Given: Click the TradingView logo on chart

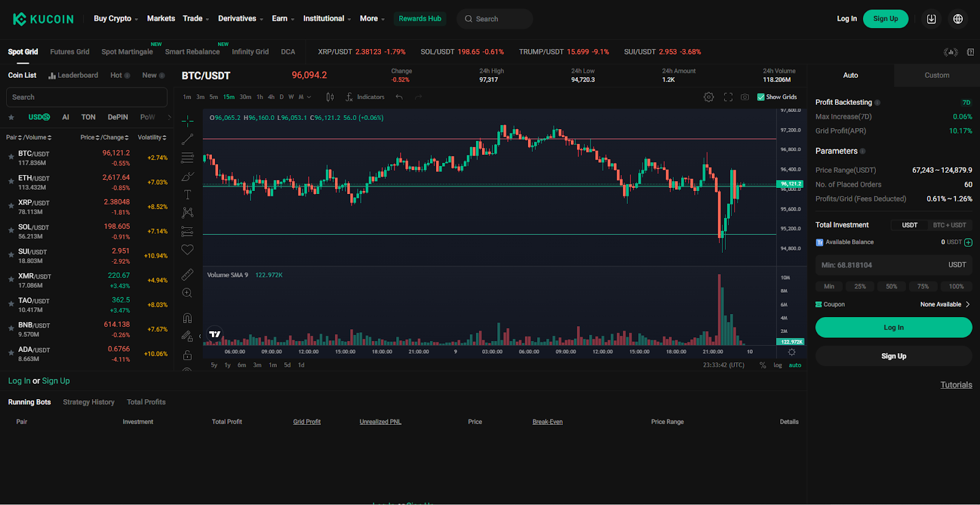Looking at the screenshot, I should [x=214, y=334].
